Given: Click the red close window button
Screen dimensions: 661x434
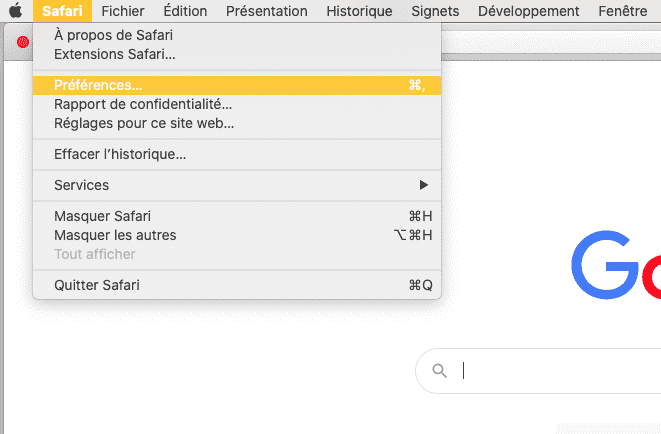Looking at the screenshot, I should coord(23,42).
